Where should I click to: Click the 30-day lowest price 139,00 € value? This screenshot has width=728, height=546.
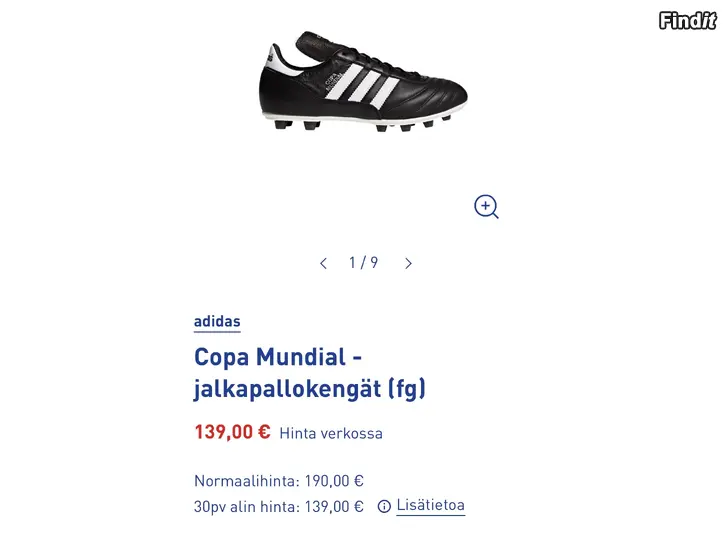pyautogui.click(x=332, y=507)
